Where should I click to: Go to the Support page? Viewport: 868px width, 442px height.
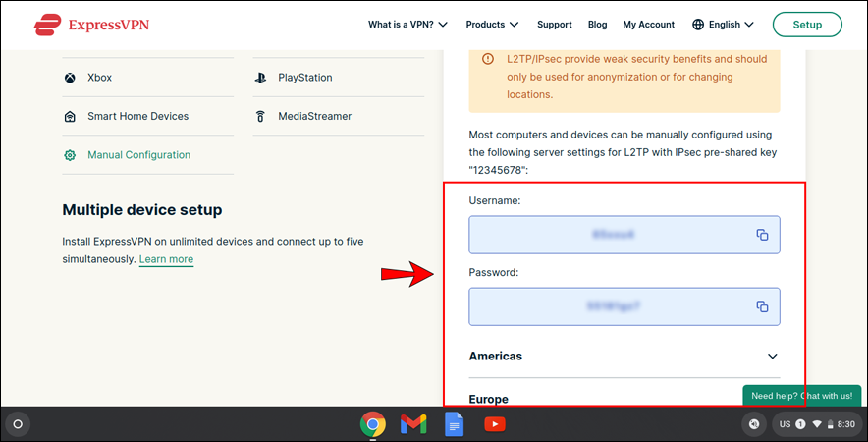click(554, 25)
